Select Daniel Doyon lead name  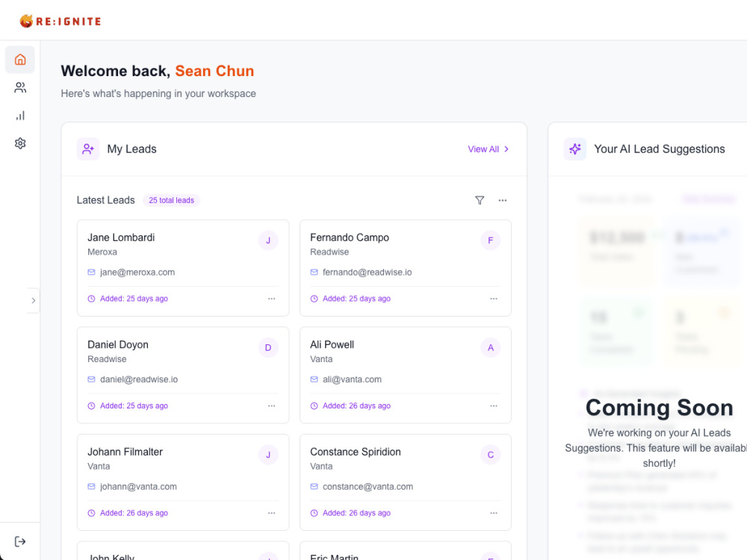tap(118, 345)
